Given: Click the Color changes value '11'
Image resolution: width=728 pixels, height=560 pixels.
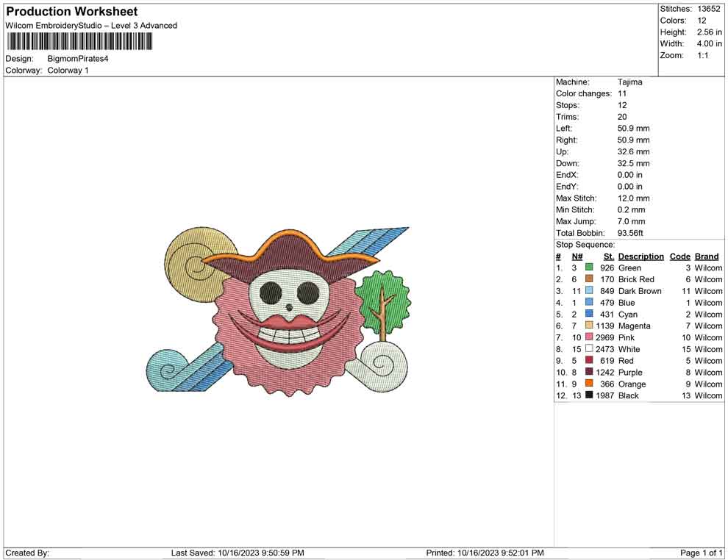Looking at the screenshot, I should 622,94.
